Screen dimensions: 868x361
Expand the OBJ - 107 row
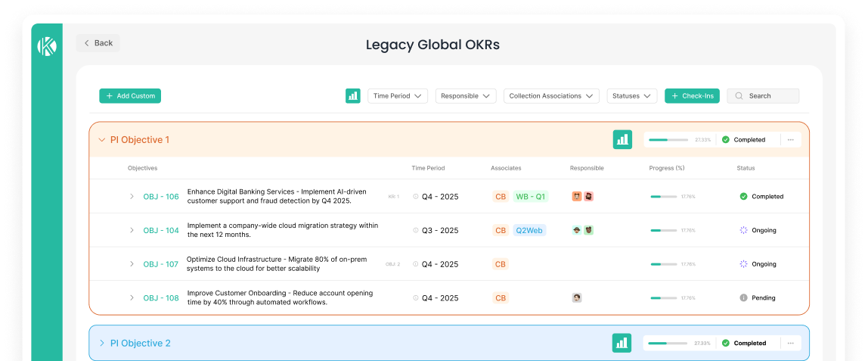point(132,264)
